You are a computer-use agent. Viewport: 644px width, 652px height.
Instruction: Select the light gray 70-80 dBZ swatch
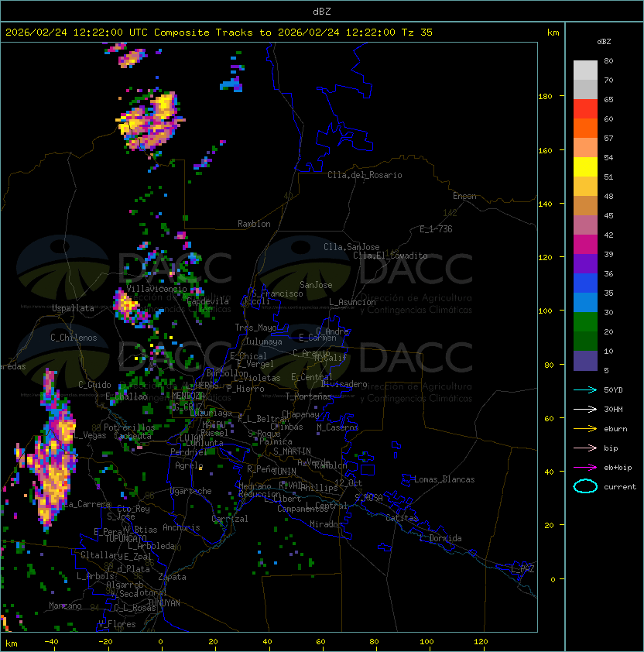click(585, 70)
